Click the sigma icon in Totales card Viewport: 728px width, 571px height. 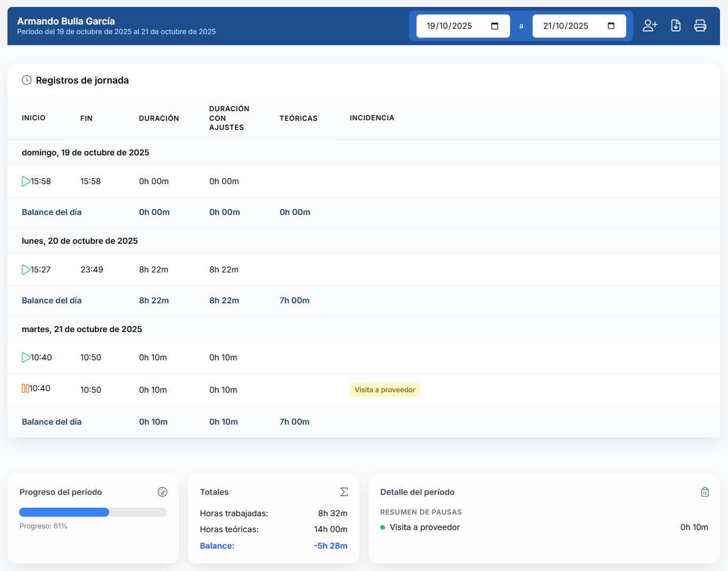[x=344, y=492]
